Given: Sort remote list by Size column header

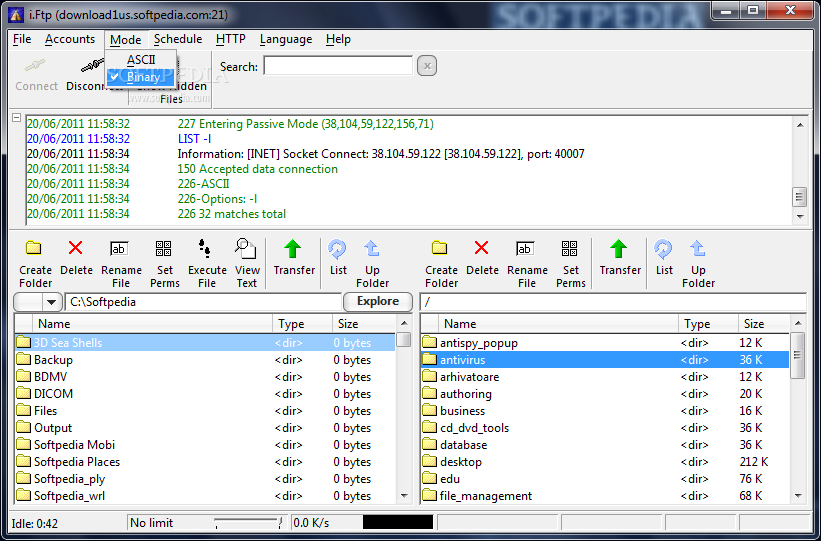Looking at the screenshot, I should point(763,324).
